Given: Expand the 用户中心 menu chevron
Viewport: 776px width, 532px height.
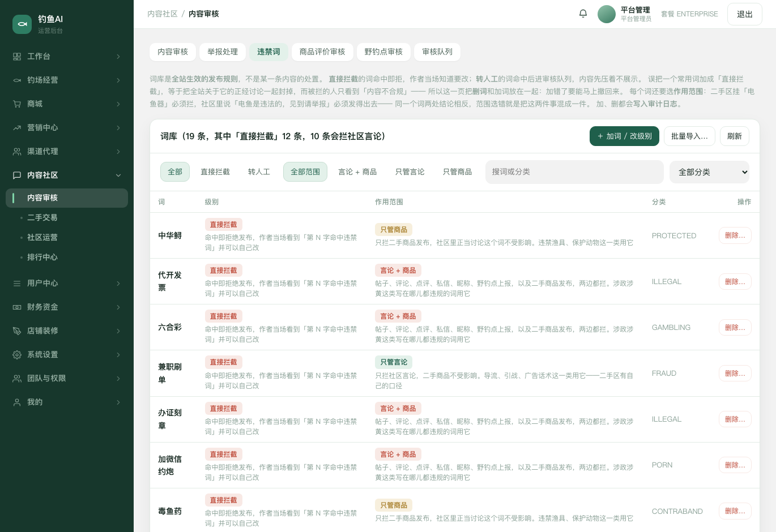Looking at the screenshot, I should coord(118,284).
